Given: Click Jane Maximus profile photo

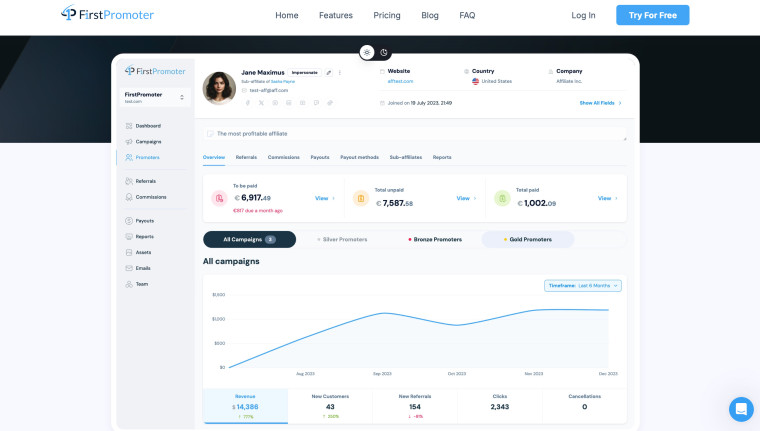Looking at the screenshot, I should 219,87.
